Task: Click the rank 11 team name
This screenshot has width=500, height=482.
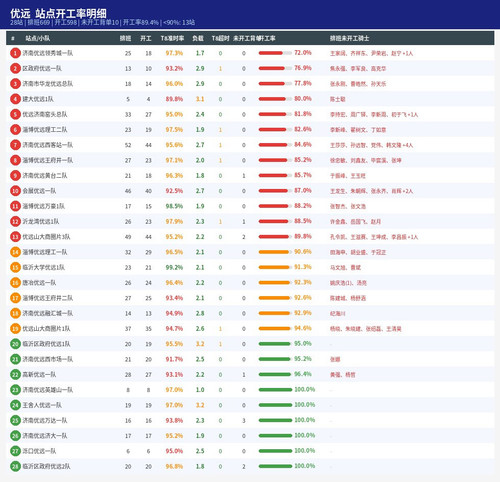Action: click(43, 206)
